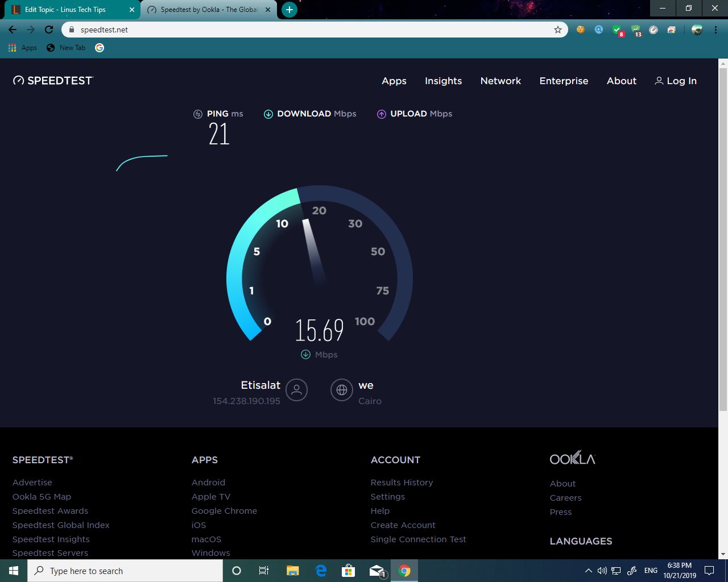
Task: Open the Insights menu item
Action: coord(443,81)
